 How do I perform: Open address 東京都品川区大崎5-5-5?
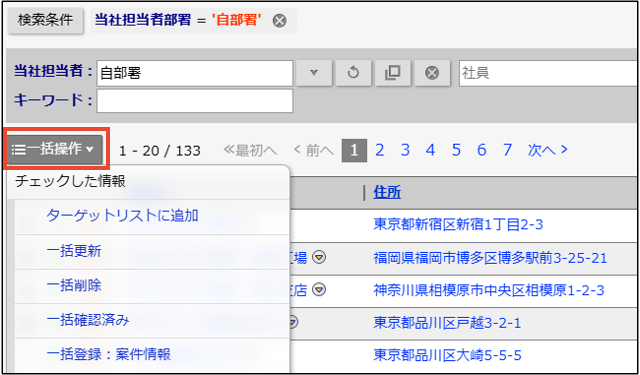(x=447, y=355)
